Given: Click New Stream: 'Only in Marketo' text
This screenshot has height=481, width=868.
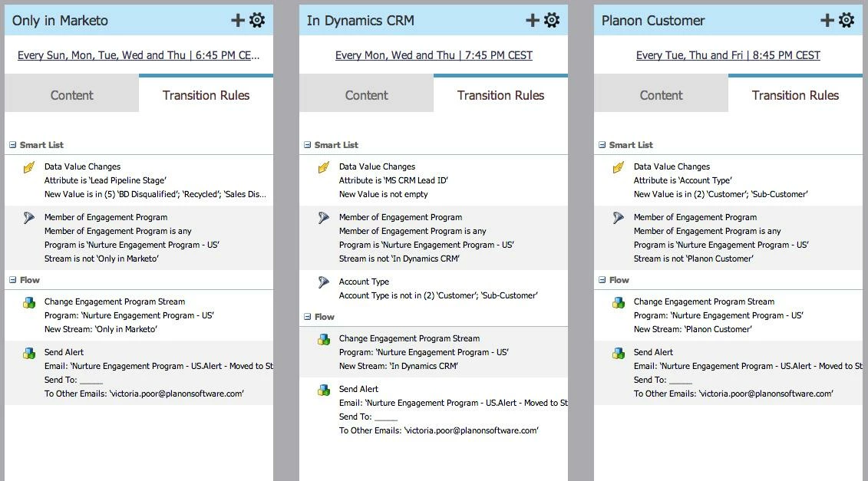Looking at the screenshot, I should pos(101,329).
